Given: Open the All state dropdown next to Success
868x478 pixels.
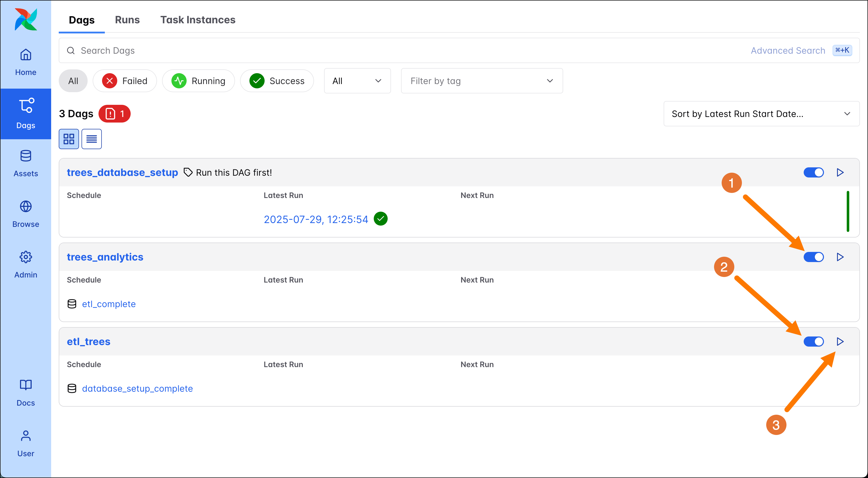Looking at the screenshot, I should click(357, 81).
